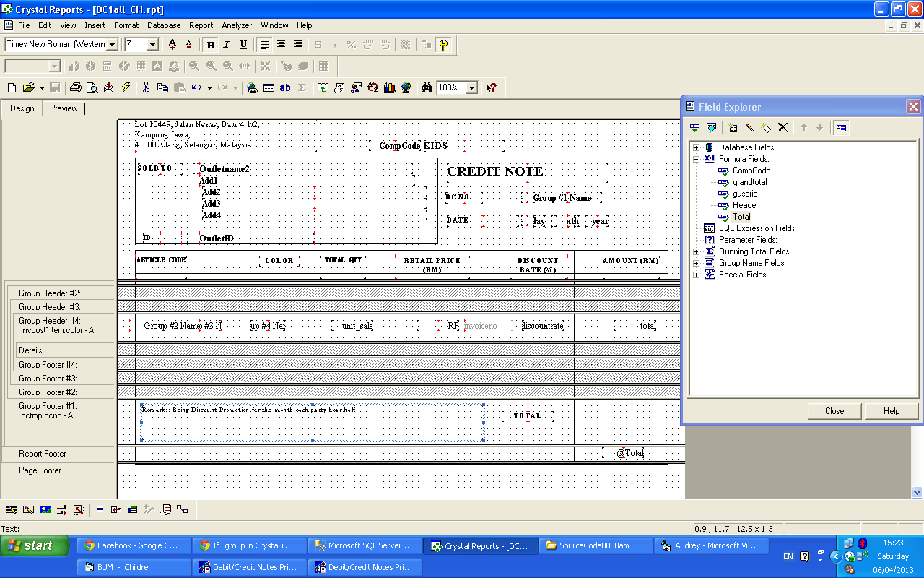This screenshot has width=924, height=578.
Task: Click the Insert Cross-Tab icon on bottom toolbar
Action: pyautogui.click(x=132, y=509)
